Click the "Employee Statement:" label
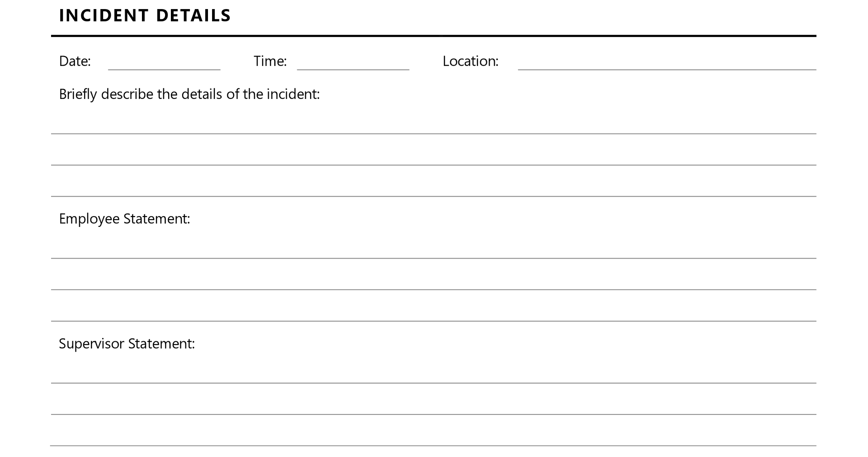 [x=124, y=219]
